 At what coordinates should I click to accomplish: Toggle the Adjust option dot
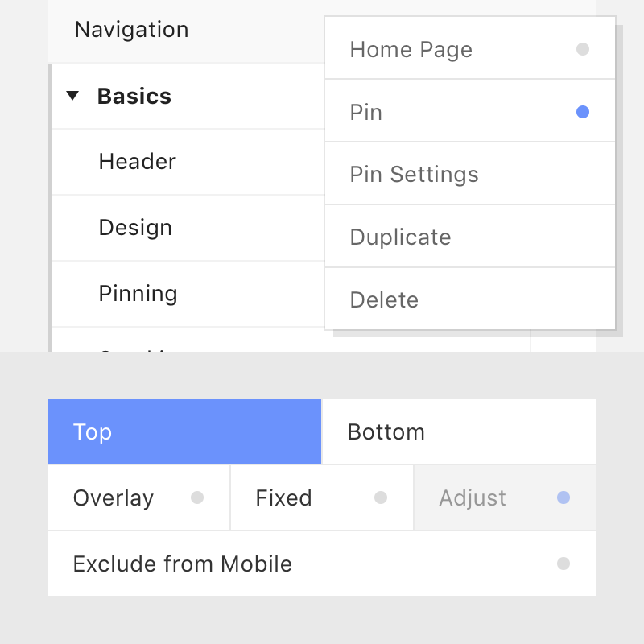coord(563,497)
